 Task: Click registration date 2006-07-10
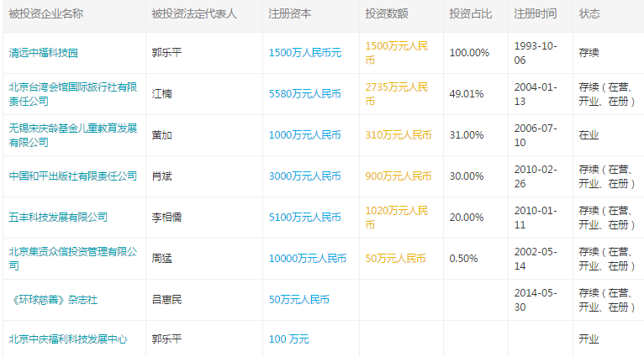(x=536, y=135)
